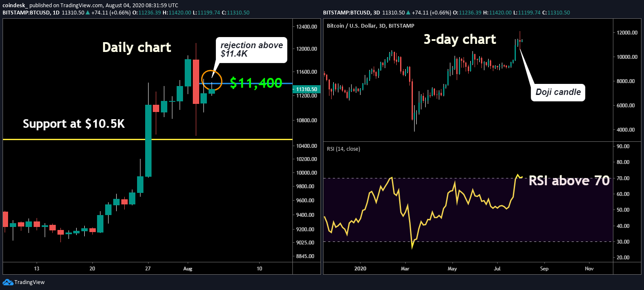Select the BITSTAMP:BTCUSD, 3D symbol label

tap(351, 12)
